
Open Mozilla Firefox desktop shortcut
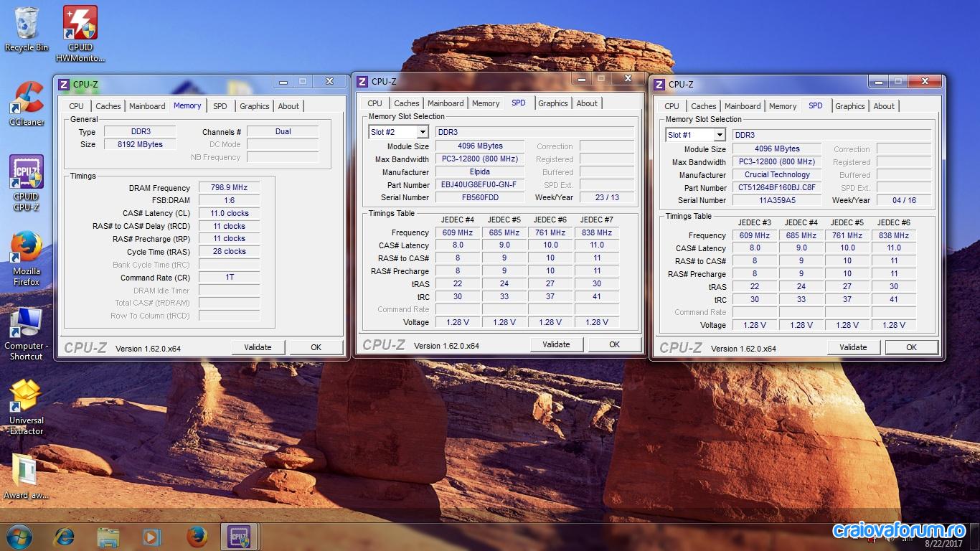click(27, 259)
